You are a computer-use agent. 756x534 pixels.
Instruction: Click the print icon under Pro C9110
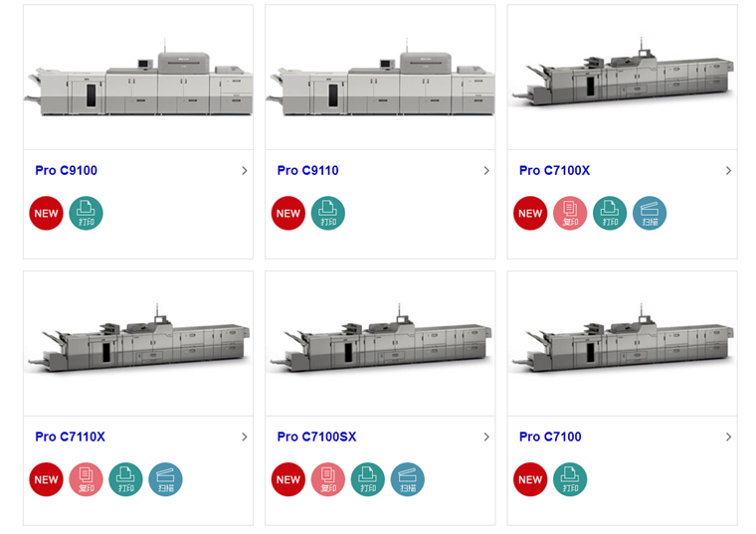[328, 213]
